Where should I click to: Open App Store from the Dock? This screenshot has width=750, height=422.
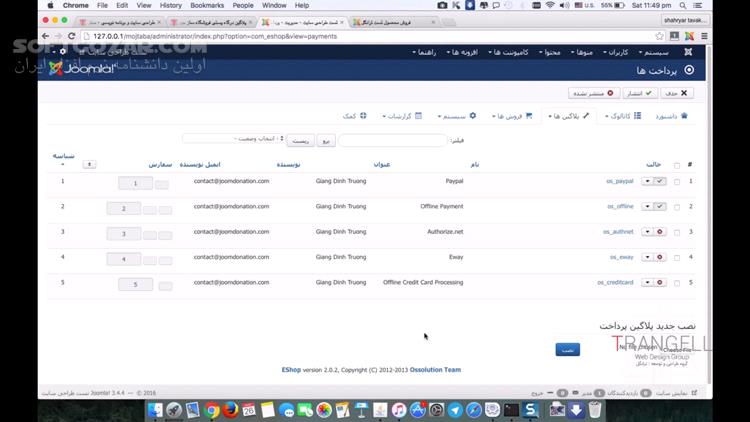418,410
